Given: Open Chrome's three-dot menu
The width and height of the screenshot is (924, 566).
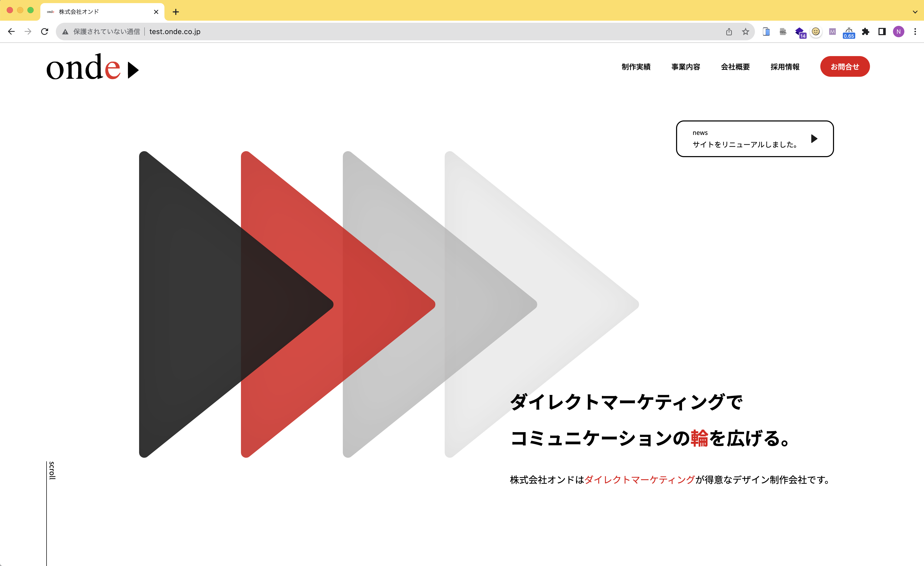Looking at the screenshot, I should click(915, 32).
